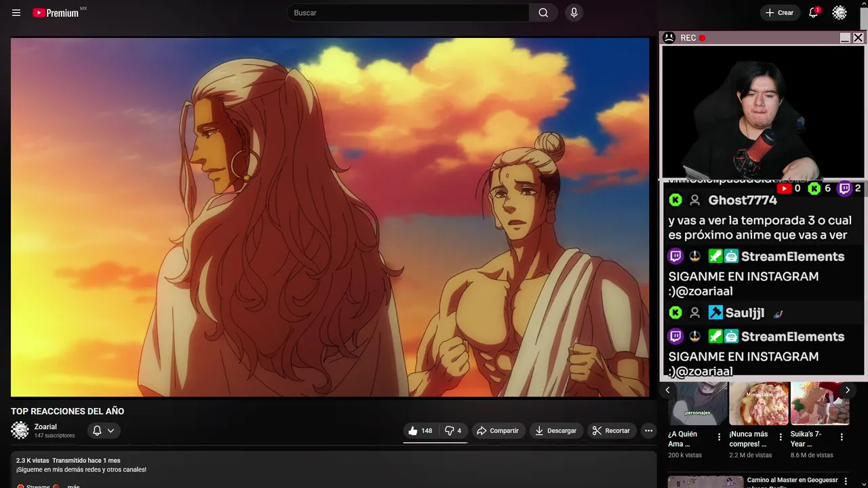Open the Crear upload menu
Screen dimensions: 868x488
(779, 13)
